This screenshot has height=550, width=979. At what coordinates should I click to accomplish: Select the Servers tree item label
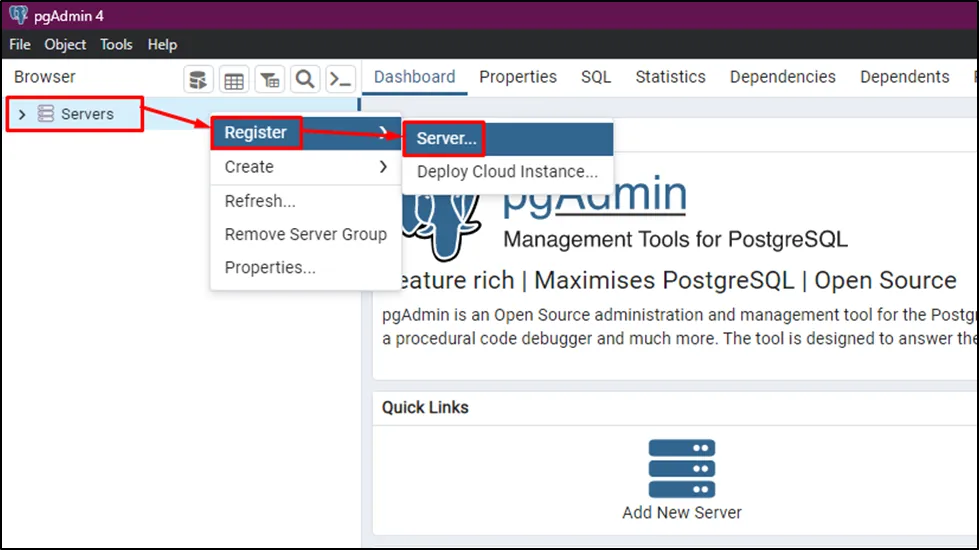87,114
